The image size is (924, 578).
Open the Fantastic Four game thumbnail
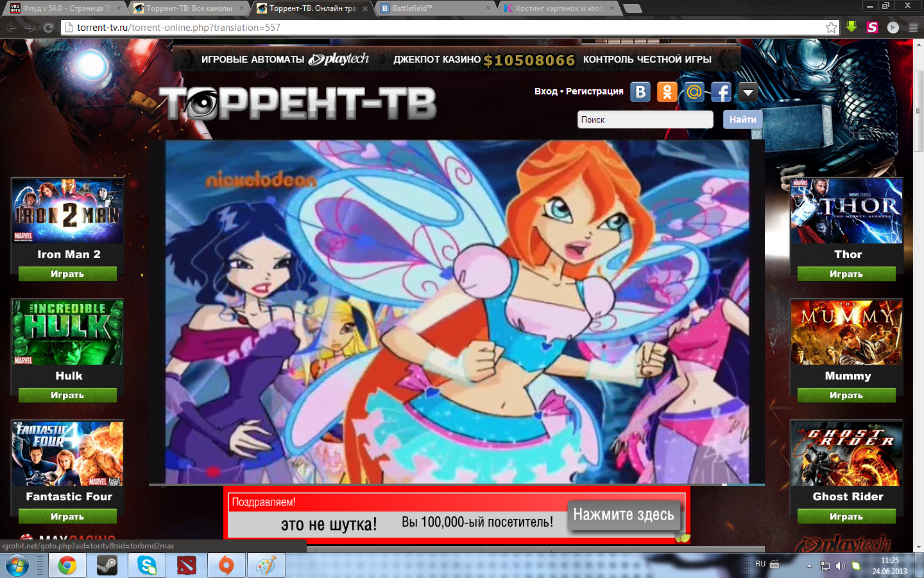pos(68,453)
